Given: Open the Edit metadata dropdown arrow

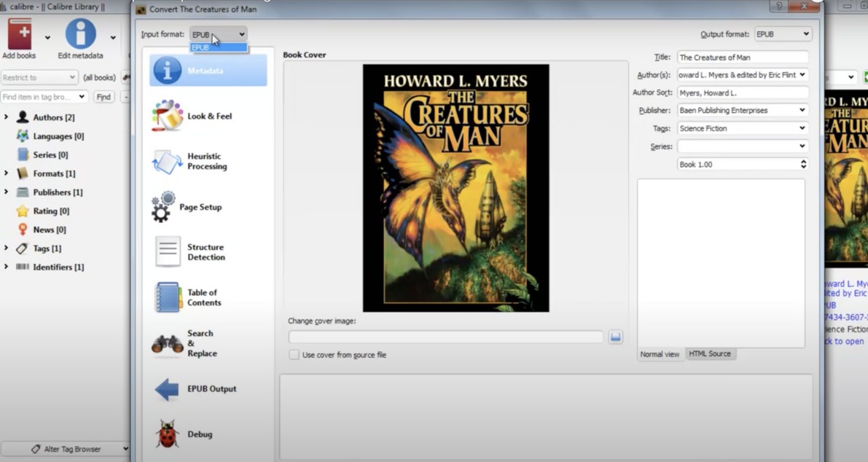Looking at the screenshot, I should [113, 38].
